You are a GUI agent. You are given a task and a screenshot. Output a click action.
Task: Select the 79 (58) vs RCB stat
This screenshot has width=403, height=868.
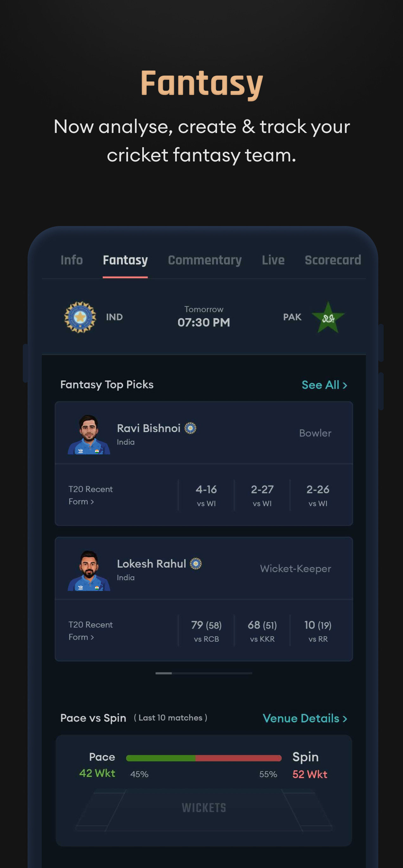point(206,631)
